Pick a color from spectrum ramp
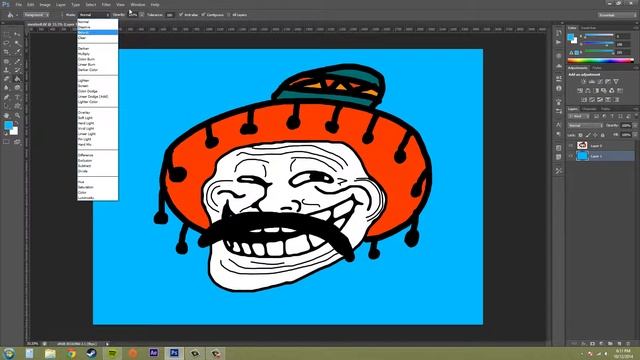Screen dimensions: 640x360 [x=600, y=60]
